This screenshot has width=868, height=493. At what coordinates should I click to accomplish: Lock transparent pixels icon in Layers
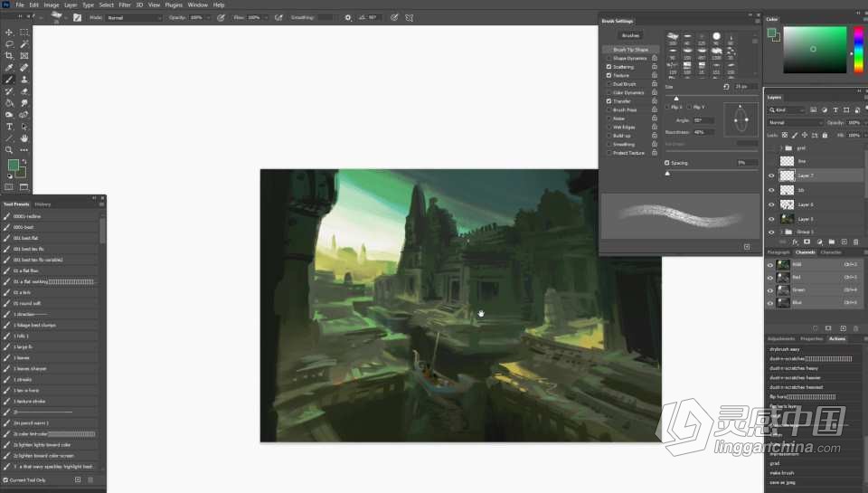[x=785, y=135]
